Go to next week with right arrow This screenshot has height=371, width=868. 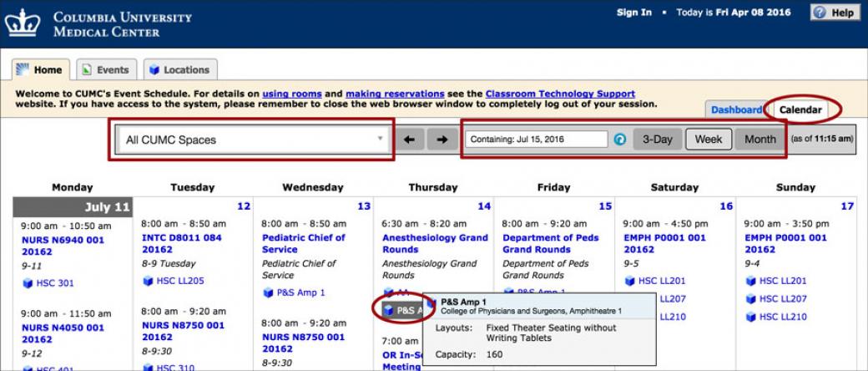(442, 140)
